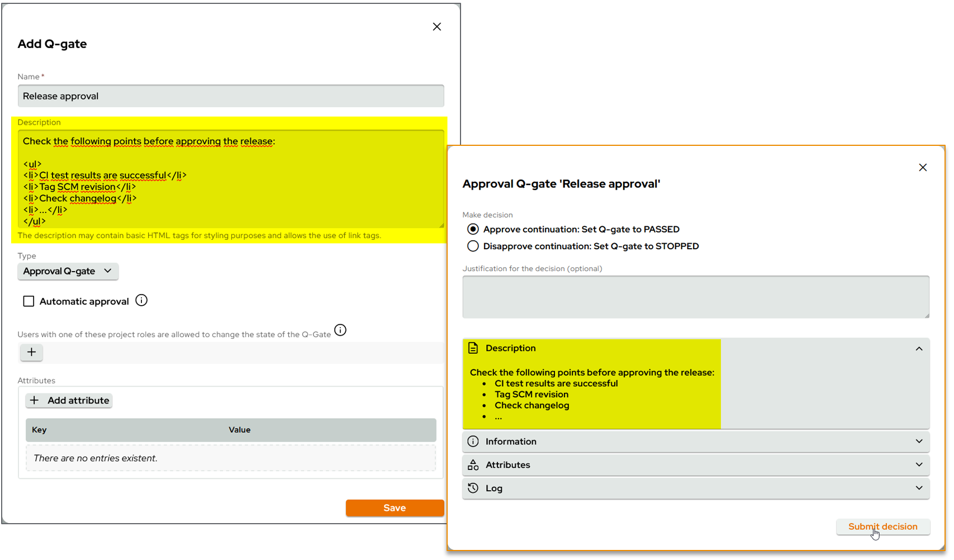Click the Log history clock icon
954x560 pixels.
click(473, 488)
